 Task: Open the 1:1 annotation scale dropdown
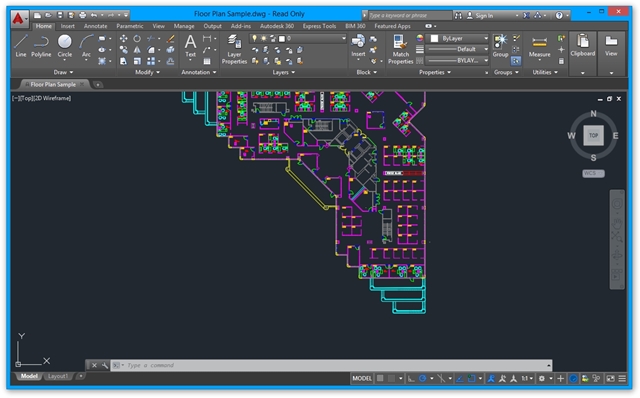[x=527, y=378]
